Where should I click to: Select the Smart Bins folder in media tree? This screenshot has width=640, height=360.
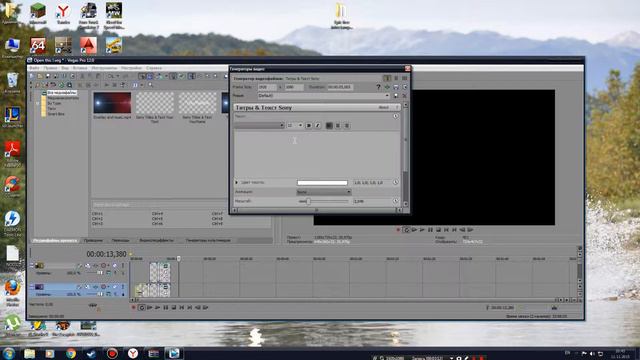56,114
